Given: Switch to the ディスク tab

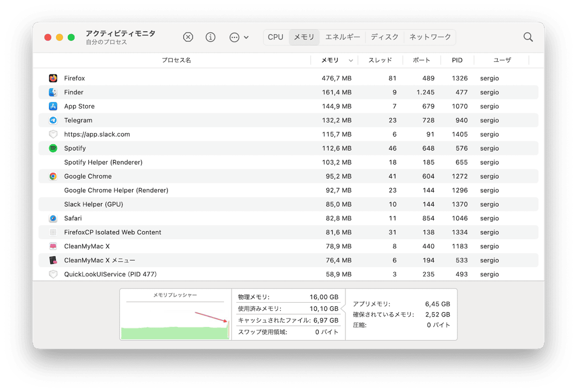Looking at the screenshot, I should click(385, 37).
